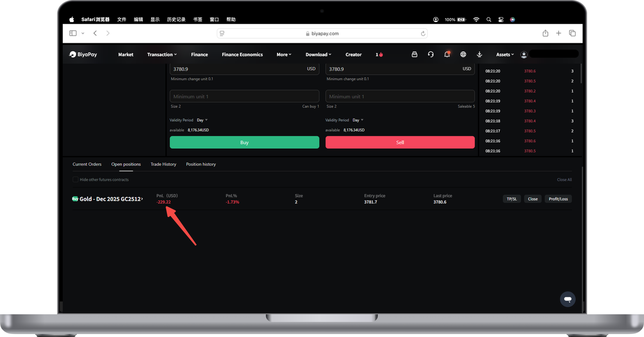Open the wallet bag icon
This screenshot has width=644, height=337.
[415, 54]
